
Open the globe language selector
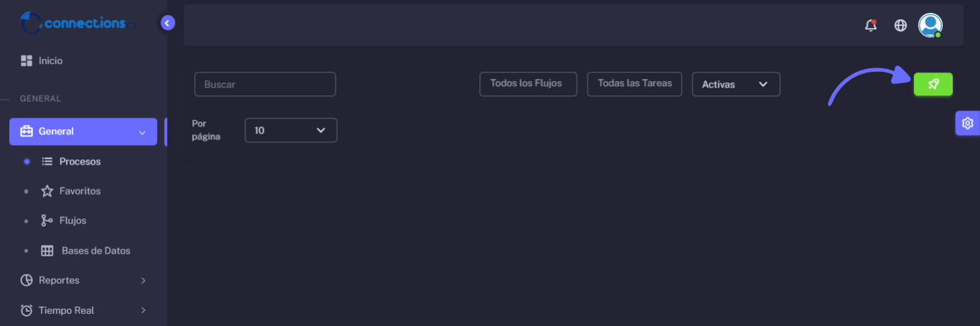click(900, 25)
